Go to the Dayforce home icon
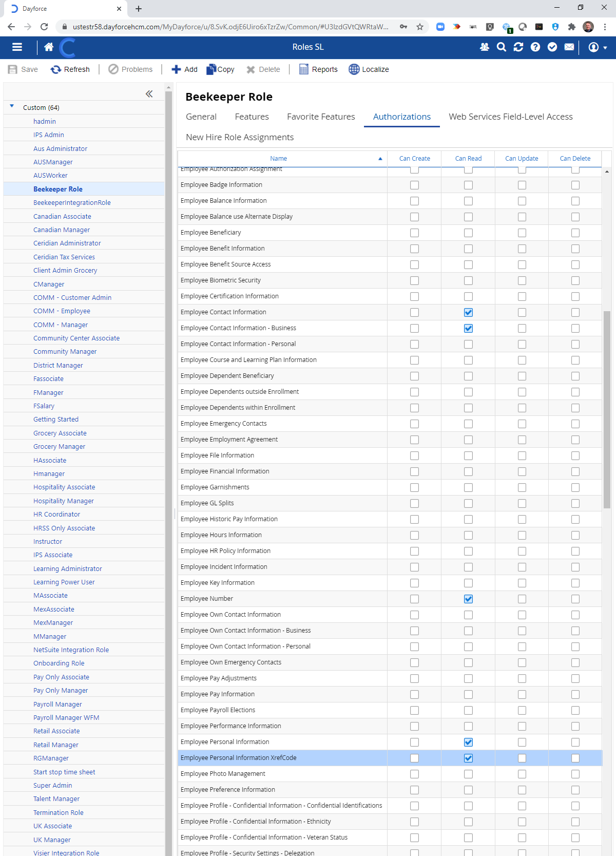 [x=49, y=47]
